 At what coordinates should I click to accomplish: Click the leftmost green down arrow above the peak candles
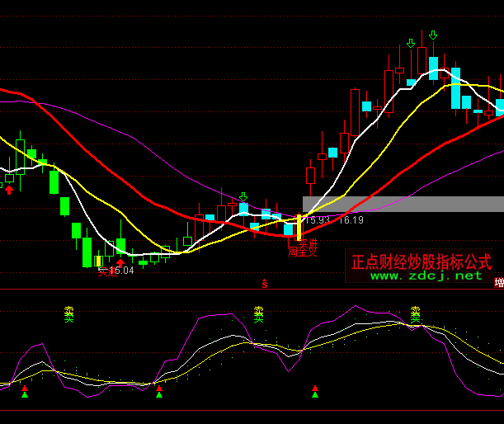point(411,43)
